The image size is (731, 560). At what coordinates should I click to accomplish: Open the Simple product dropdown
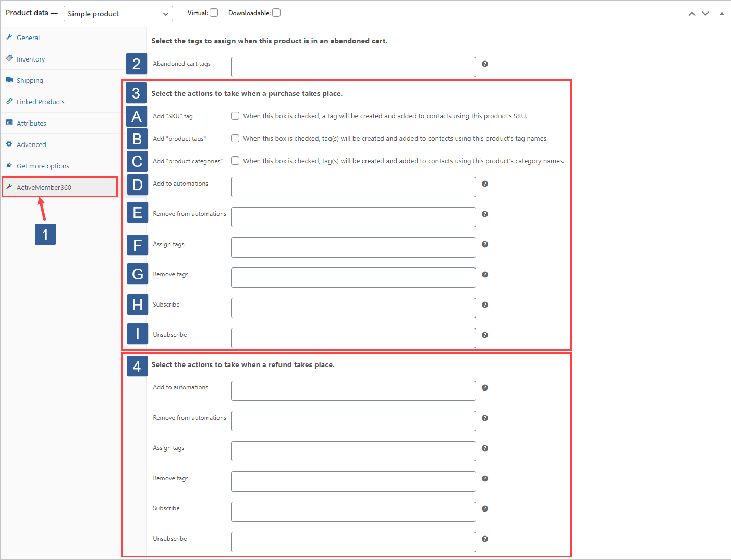[118, 14]
